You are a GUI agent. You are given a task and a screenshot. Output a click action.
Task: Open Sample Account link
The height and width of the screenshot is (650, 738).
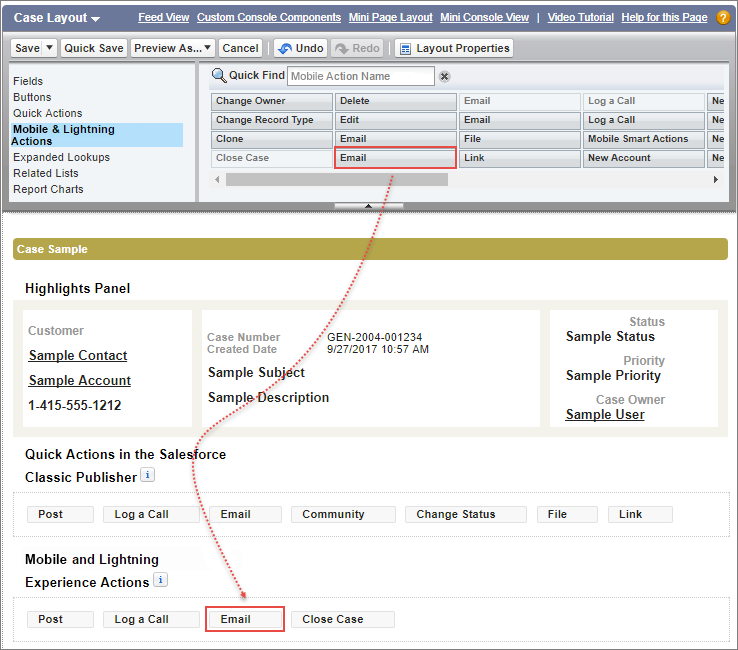click(x=80, y=380)
